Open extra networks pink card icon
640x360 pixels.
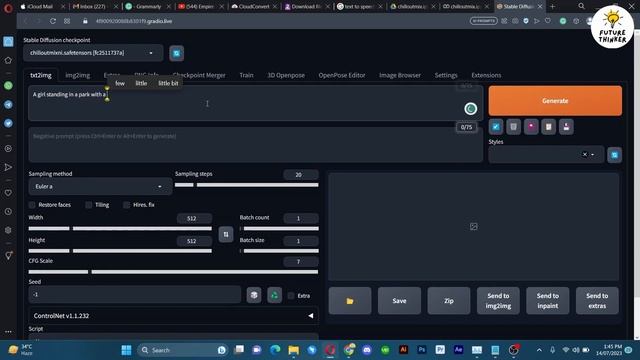[x=531, y=127]
